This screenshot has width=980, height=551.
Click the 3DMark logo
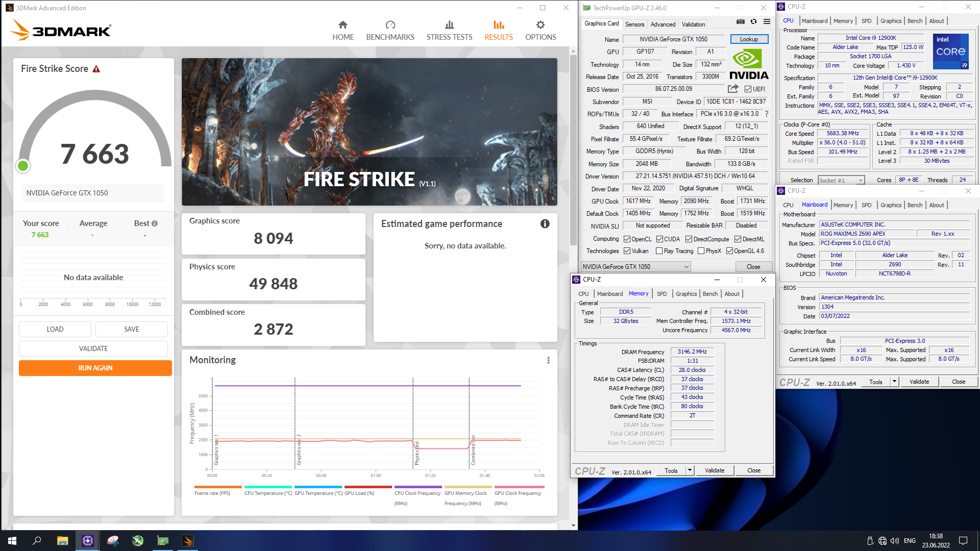tap(61, 30)
